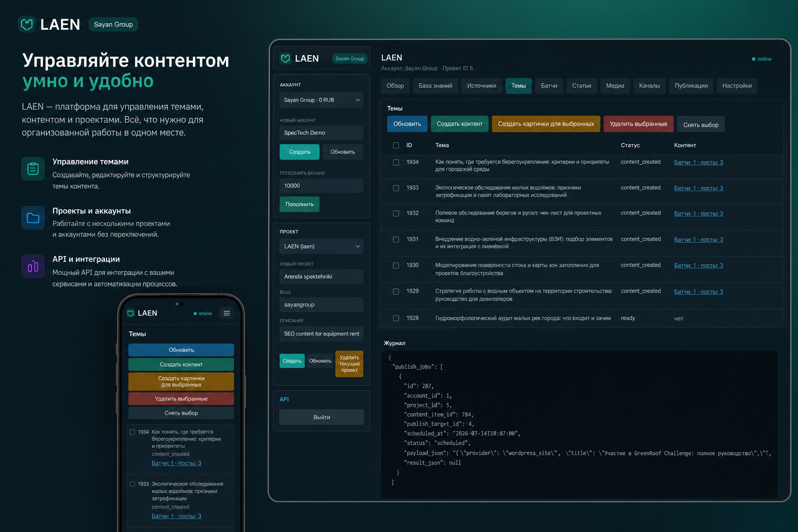The image size is (798, 532).
Task: Open the Настройки tab
Action: [737, 86]
